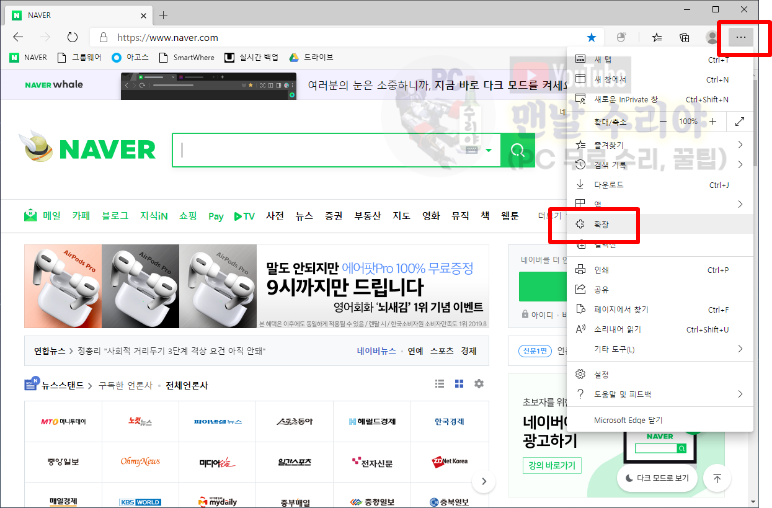Open the 그룹웨어 bookmark
The image size is (772, 508).
pos(79,58)
